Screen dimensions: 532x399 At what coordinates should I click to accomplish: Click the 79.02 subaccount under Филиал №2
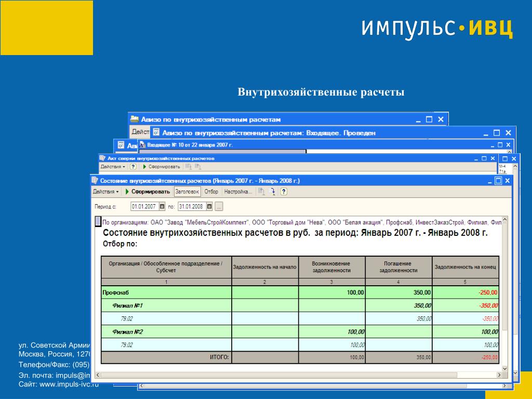(x=127, y=345)
